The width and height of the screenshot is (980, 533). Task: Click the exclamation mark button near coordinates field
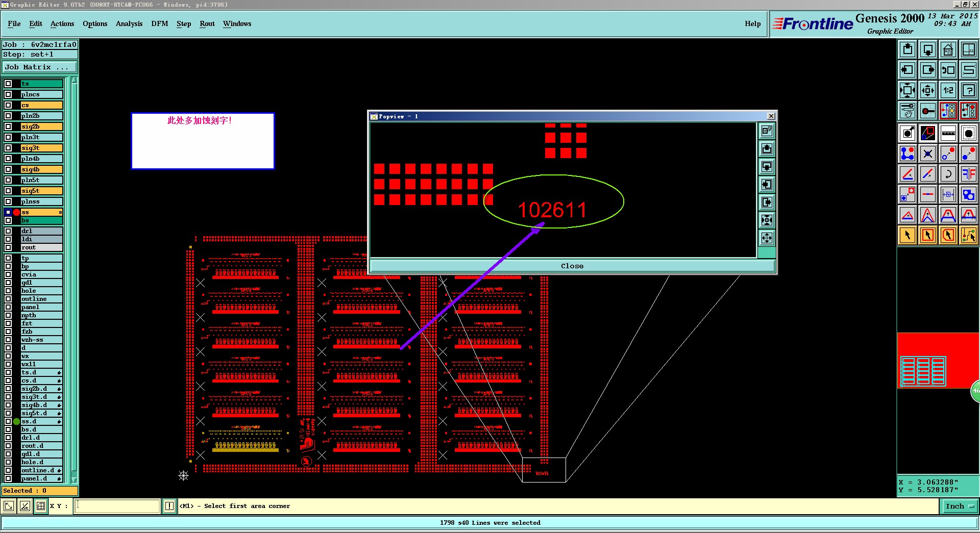tap(169, 506)
